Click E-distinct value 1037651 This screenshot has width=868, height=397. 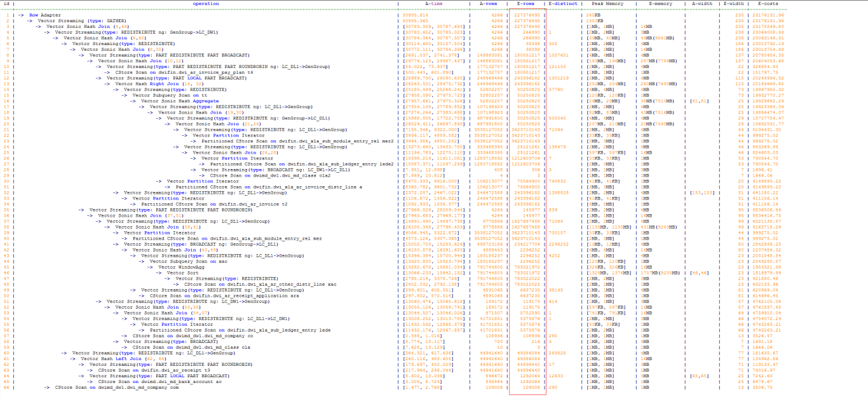(x=560, y=55)
